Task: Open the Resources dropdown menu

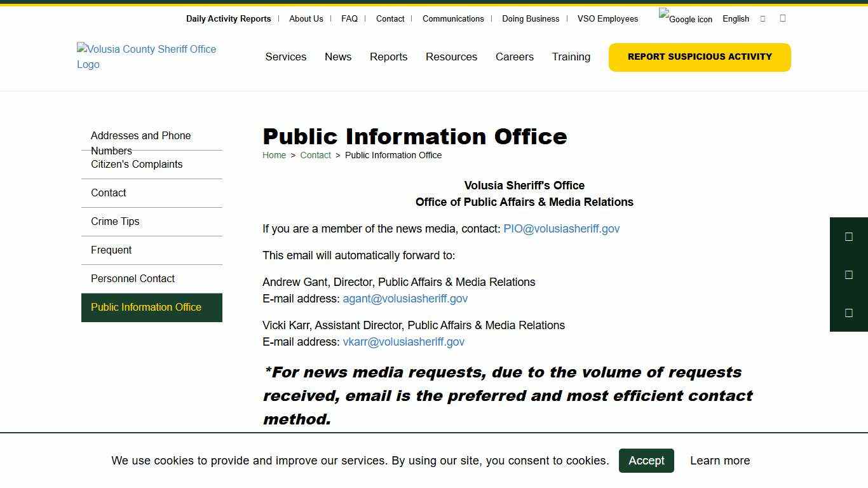Action: [451, 57]
